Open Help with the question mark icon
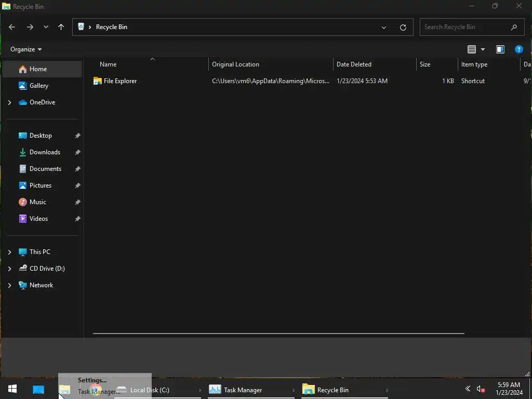The height and width of the screenshot is (399, 532). (519, 49)
